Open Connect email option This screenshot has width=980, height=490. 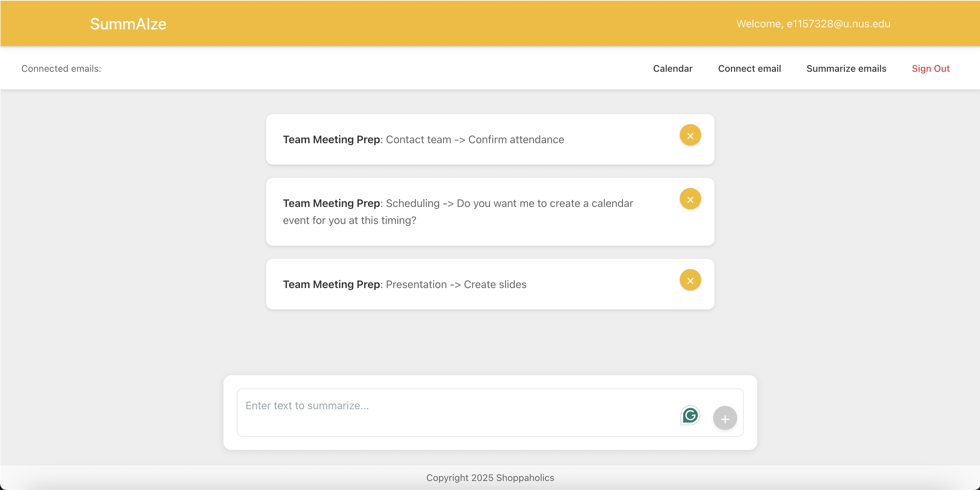pyautogui.click(x=749, y=68)
